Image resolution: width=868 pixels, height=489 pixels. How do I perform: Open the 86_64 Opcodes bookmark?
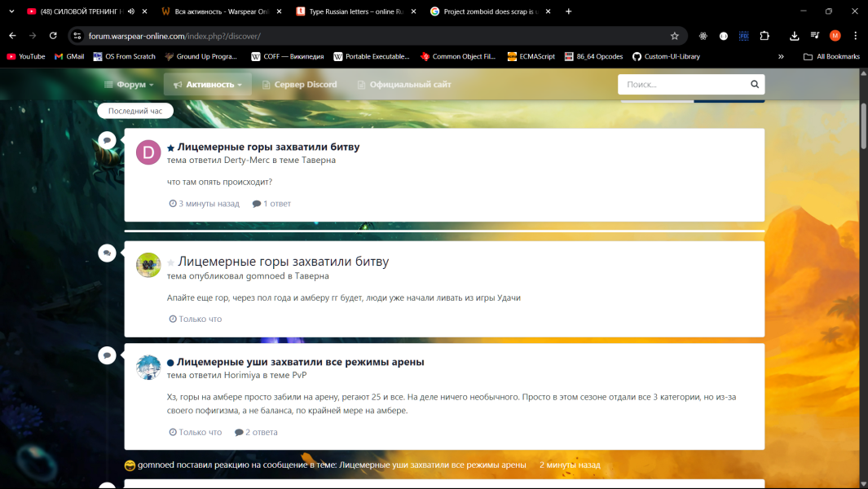tap(593, 56)
